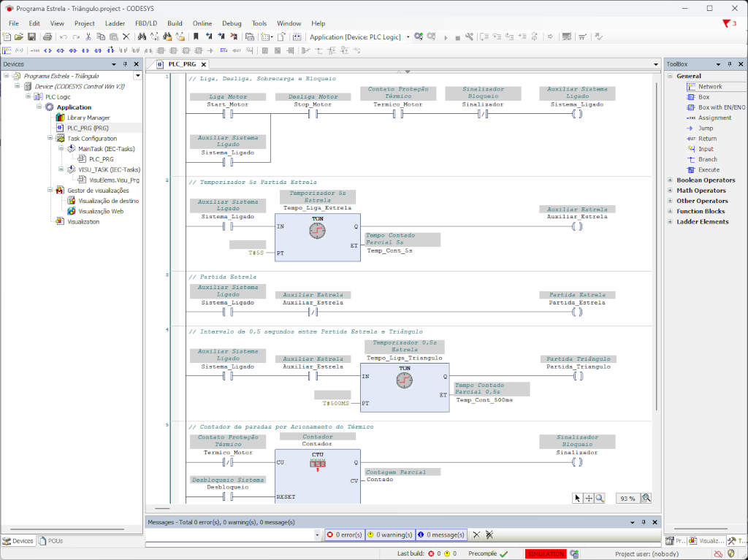Open the FBD/LD menu
Viewport: 748px width, 560px height.
click(x=146, y=23)
